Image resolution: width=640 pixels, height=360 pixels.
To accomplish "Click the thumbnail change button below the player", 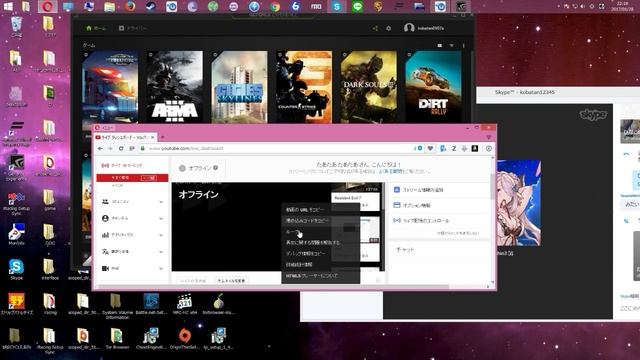I will [x=231, y=281].
